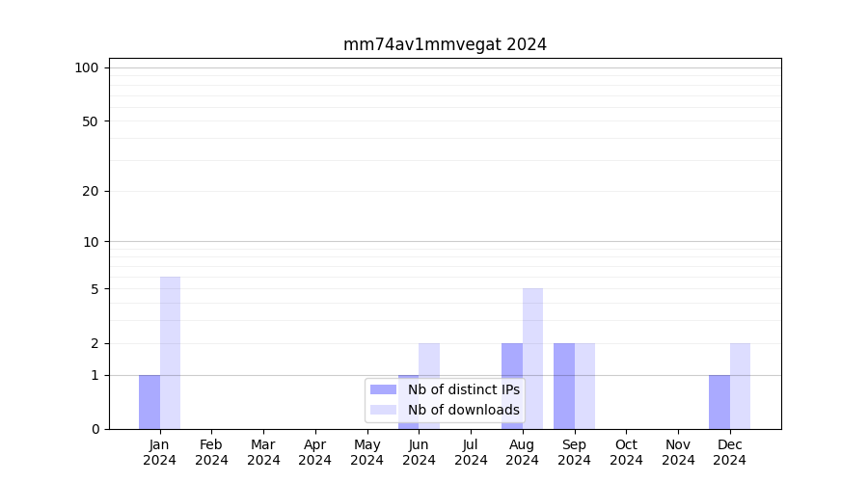Click the Nb of distinct IPs legend swatch
Image resolution: width=868 pixels, height=482 pixels.
pos(383,389)
